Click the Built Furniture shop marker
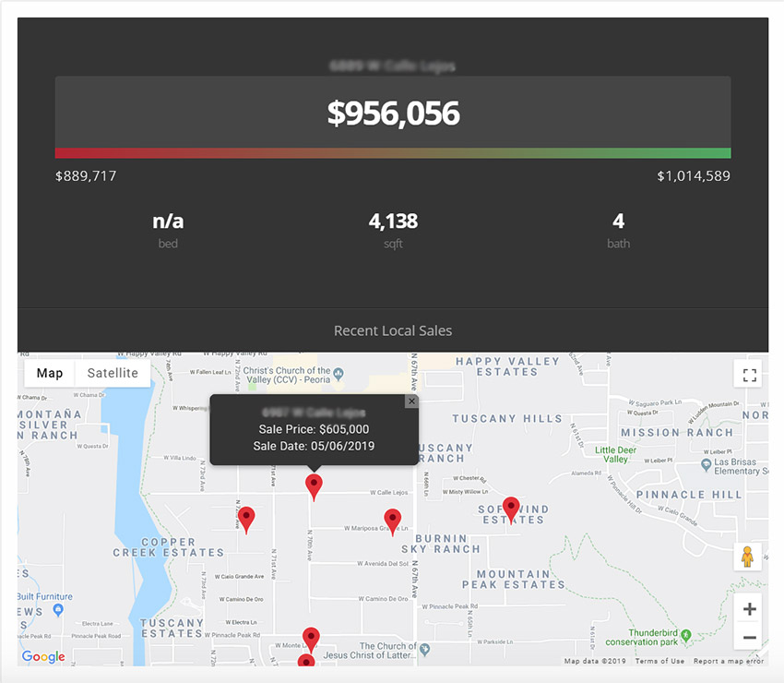 pos(58,609)
